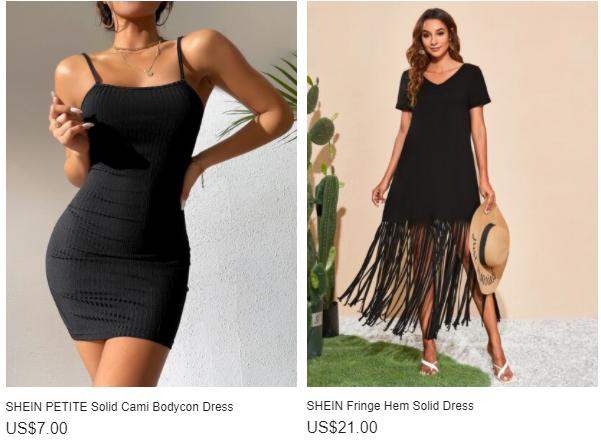Open the Fringe Hem Solid Dress product photo
The image size is (601, 441).
tap(452, 194)
